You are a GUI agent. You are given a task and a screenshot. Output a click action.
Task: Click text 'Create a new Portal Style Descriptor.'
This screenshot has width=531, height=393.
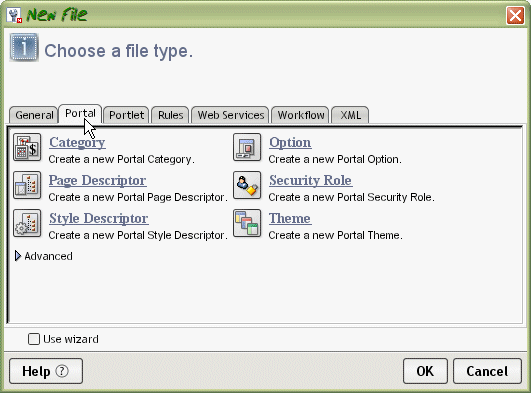(x=138, y=235)
